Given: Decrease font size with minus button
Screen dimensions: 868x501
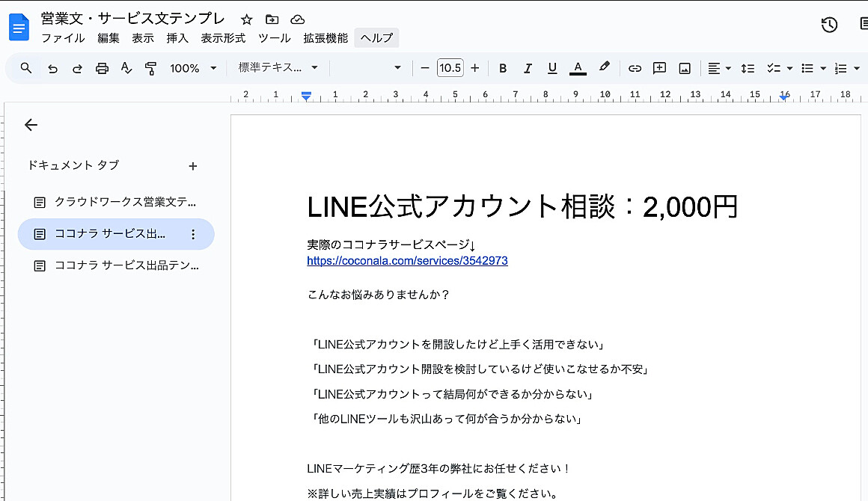Looking at the screenshot, I should pyautogui.click(x=425, y=68).
